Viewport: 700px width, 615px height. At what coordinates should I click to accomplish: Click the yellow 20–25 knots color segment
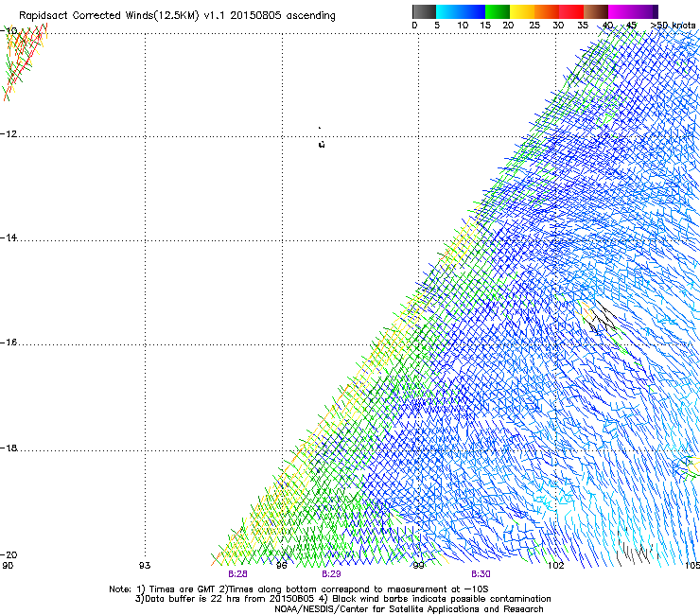pos(522,11)
